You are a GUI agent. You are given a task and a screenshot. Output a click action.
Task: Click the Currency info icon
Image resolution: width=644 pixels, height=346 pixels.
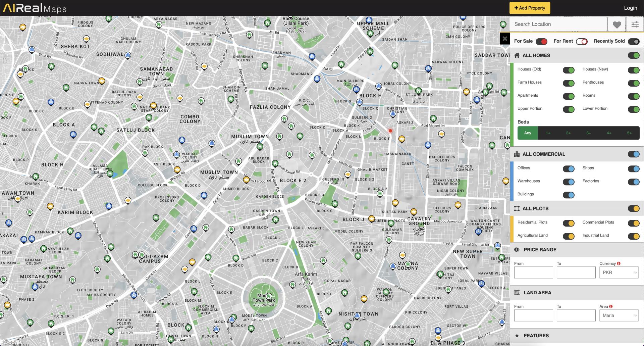pyautogui.click(x=619, y=263)
